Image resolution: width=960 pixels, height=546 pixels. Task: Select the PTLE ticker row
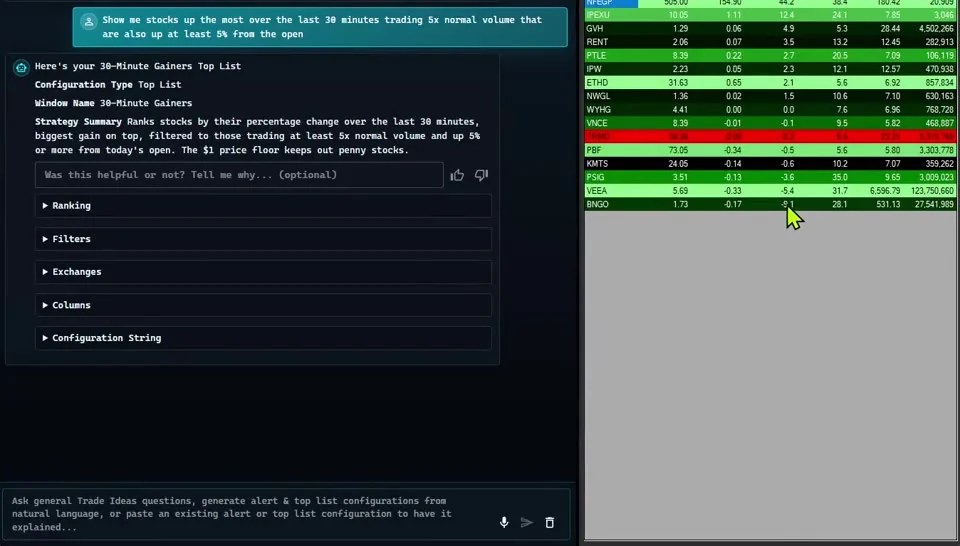pos(770,56)
